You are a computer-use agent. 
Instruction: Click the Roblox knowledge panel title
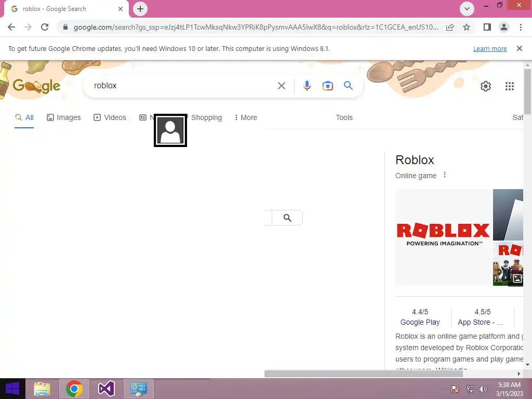pyautogui.click(x=415, y=160)
